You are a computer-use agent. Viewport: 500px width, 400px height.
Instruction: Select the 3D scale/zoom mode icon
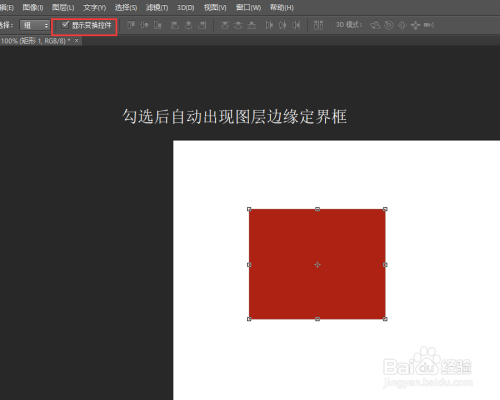tap(429, 25)
